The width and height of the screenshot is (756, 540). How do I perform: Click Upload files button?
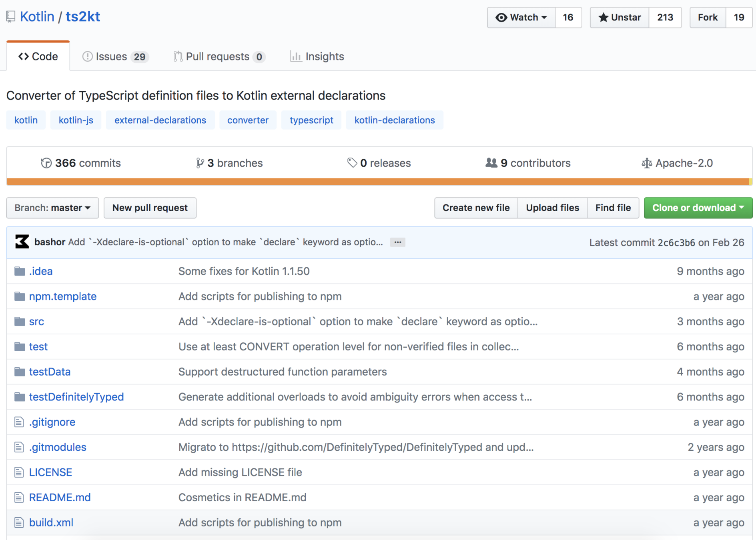[552, 208]
